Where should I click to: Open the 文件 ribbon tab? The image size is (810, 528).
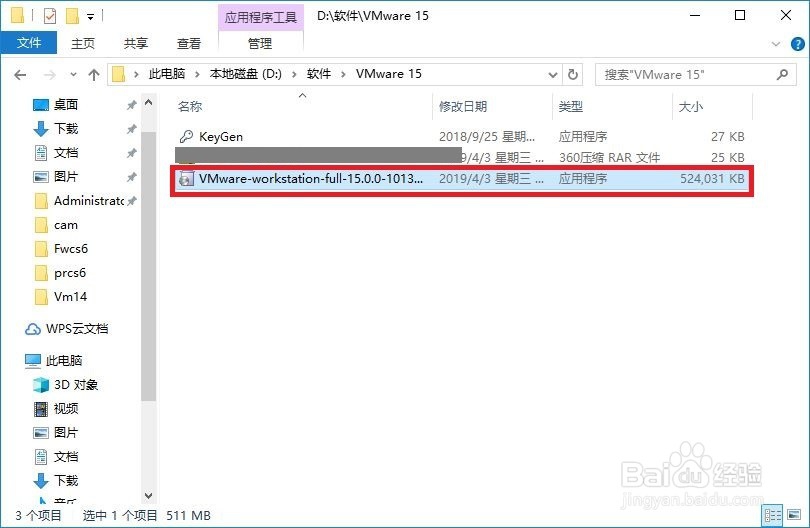(28, 43)
